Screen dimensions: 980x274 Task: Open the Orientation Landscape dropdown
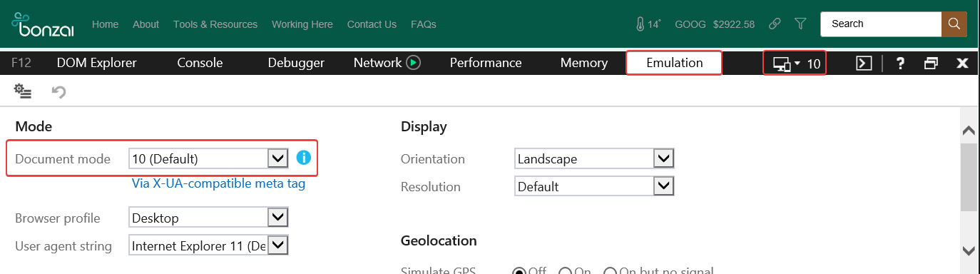tap(594, 158)
